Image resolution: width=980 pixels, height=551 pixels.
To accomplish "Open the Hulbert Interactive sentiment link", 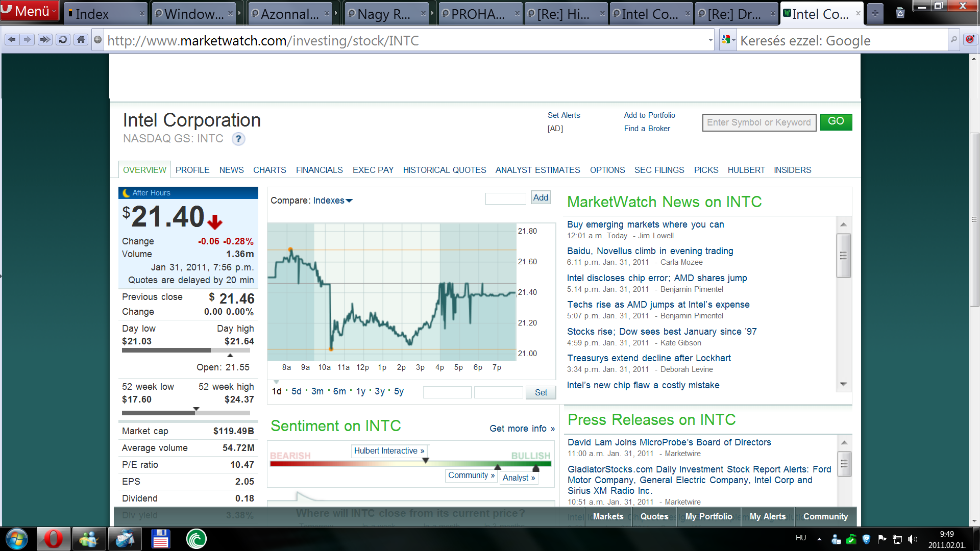I will point(389,451).
